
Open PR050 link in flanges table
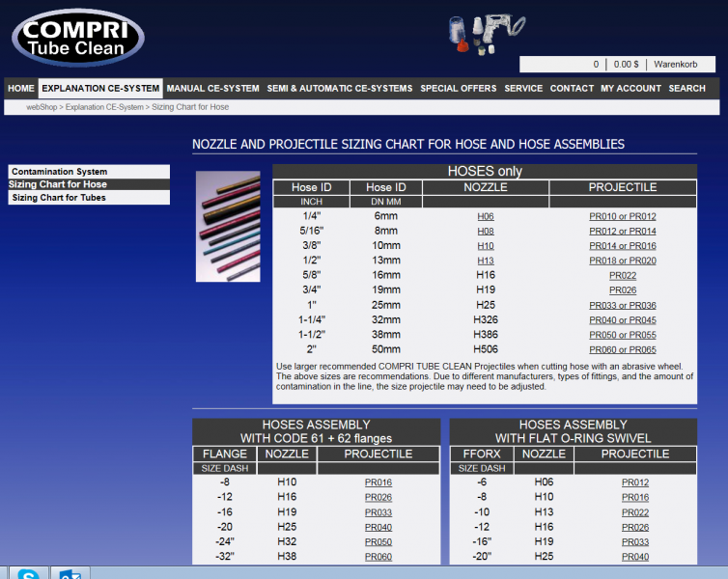378,542
